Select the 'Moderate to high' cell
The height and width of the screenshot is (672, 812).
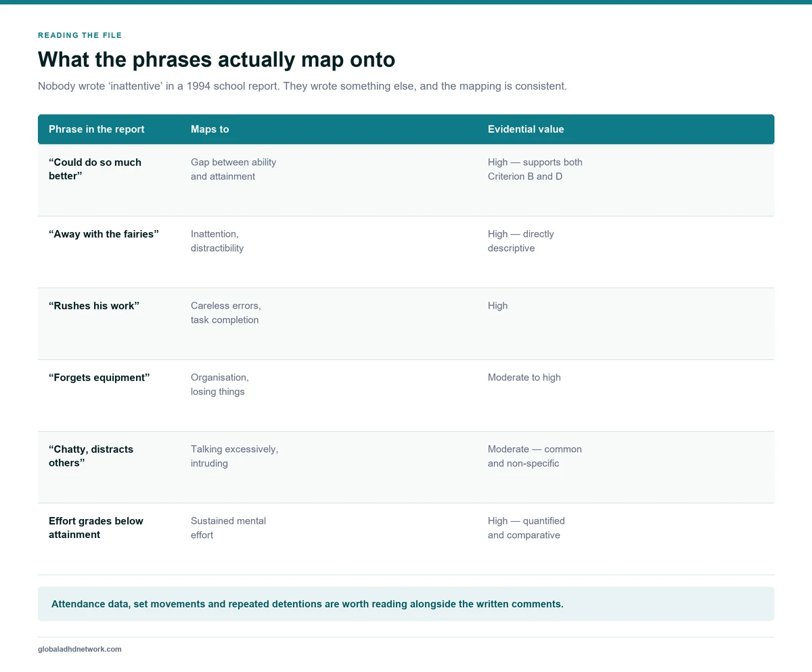(x=524, y=378)
